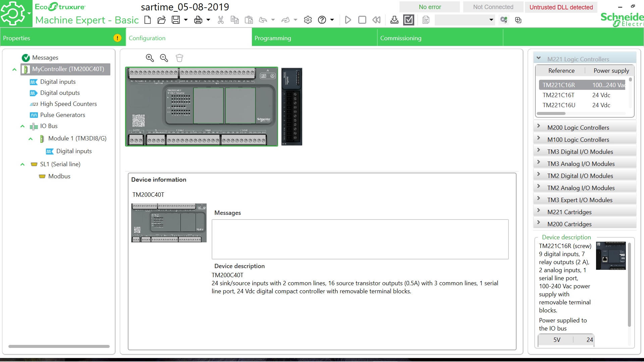Click the Zoom in magnifier icon
The width and height of the screenshot is (644, 362).
coord(150,58)
